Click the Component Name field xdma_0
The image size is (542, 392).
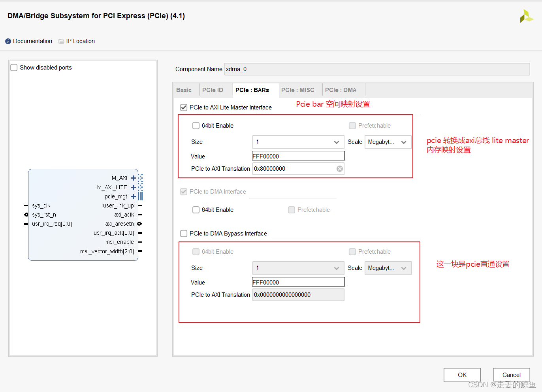pos(377,69)
